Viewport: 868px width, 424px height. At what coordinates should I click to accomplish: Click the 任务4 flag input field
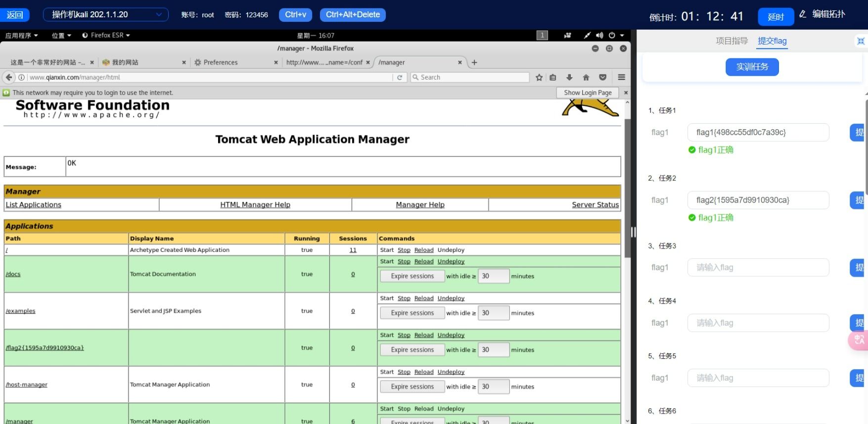(x=758, y=323)
